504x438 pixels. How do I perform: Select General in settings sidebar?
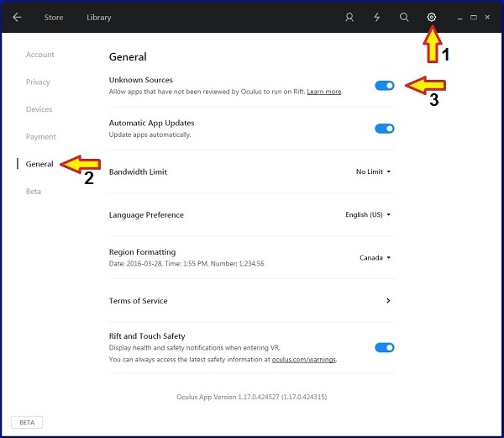coord(39,164)
